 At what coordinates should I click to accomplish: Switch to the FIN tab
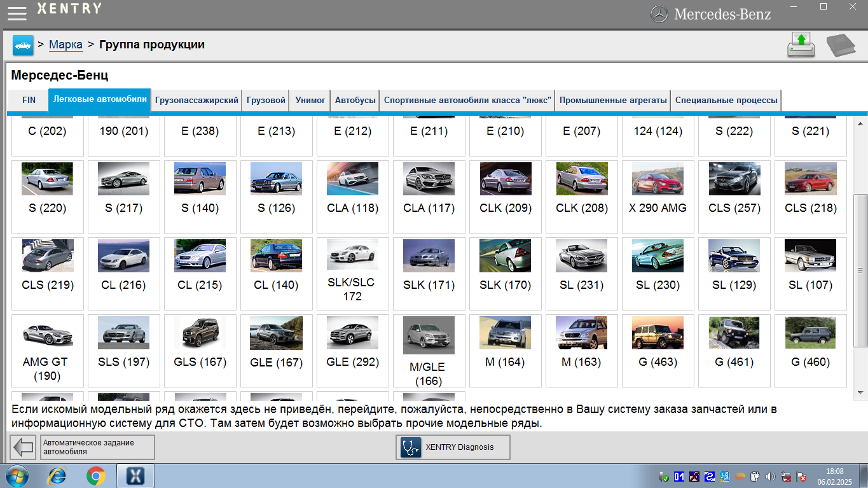pos(29,101)
